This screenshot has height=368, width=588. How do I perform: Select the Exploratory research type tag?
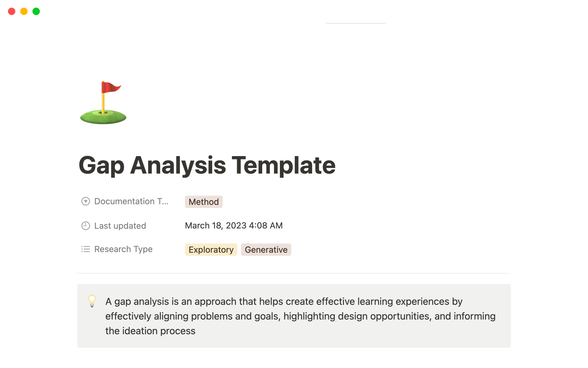211,250
